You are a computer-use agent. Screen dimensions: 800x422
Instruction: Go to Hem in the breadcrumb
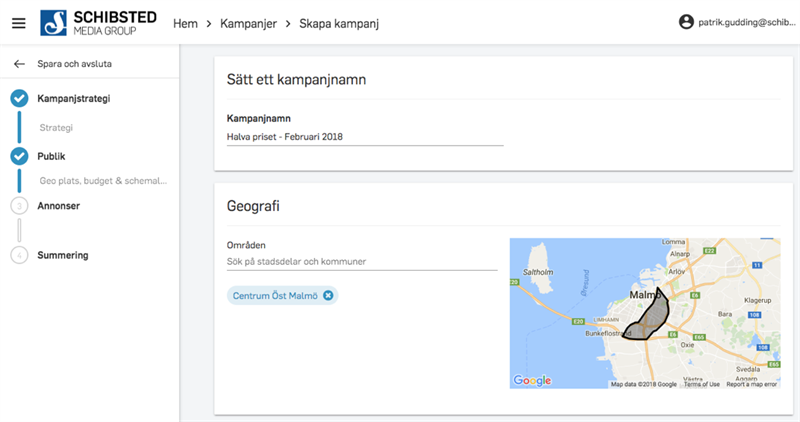tap(187, 22)
